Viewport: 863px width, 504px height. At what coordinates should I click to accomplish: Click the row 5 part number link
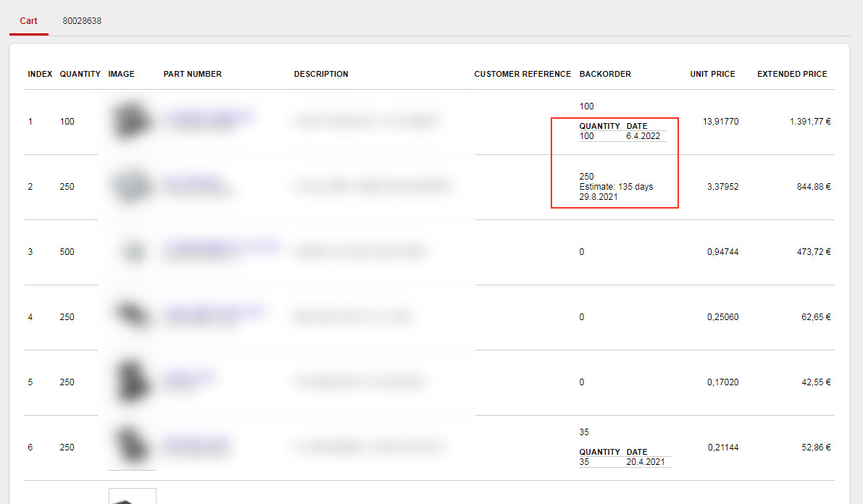[x=188, y=377]
